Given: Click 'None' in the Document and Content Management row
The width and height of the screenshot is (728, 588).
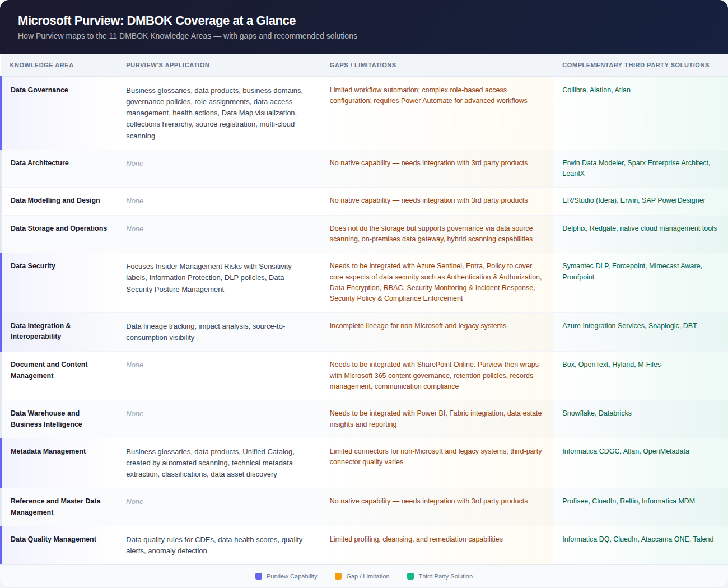Looking at the screenshot, I should (135, 365).
